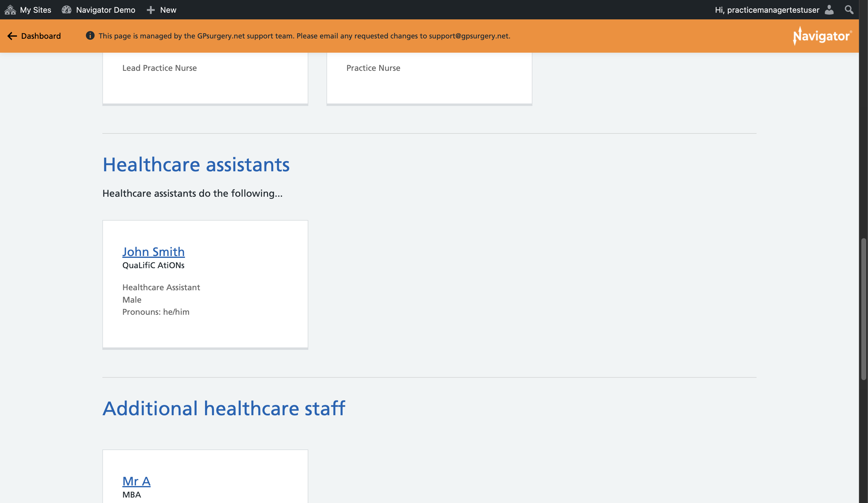Click the My Sites house icon

click(x=10, y=10)
